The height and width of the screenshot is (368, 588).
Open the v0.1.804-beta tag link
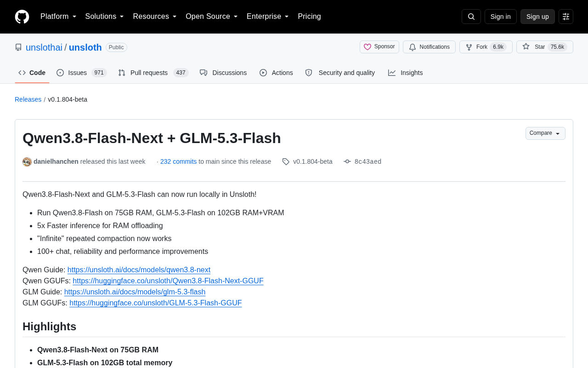(x=313, y=161)
